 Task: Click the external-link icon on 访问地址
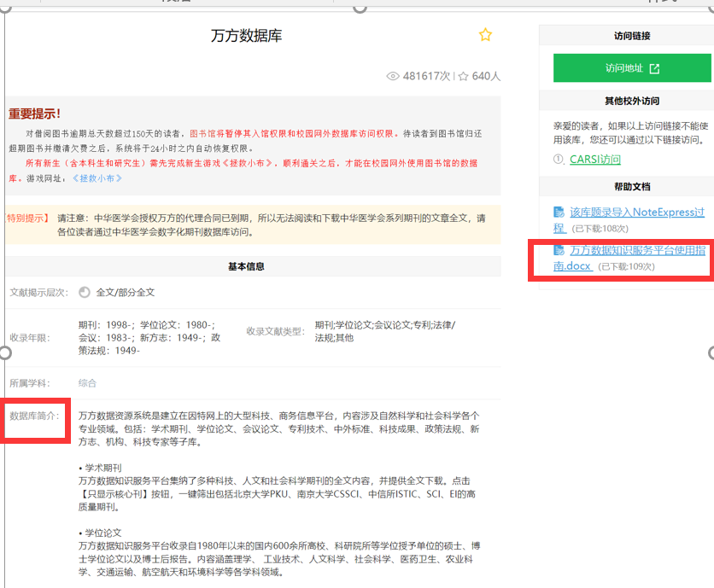654,69
